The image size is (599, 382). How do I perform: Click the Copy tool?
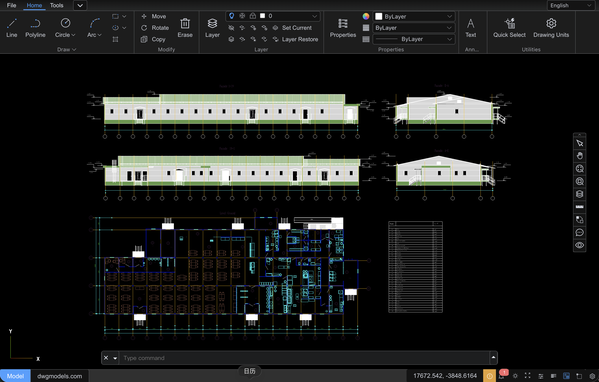pyautogui.click(x=153, y=39)
